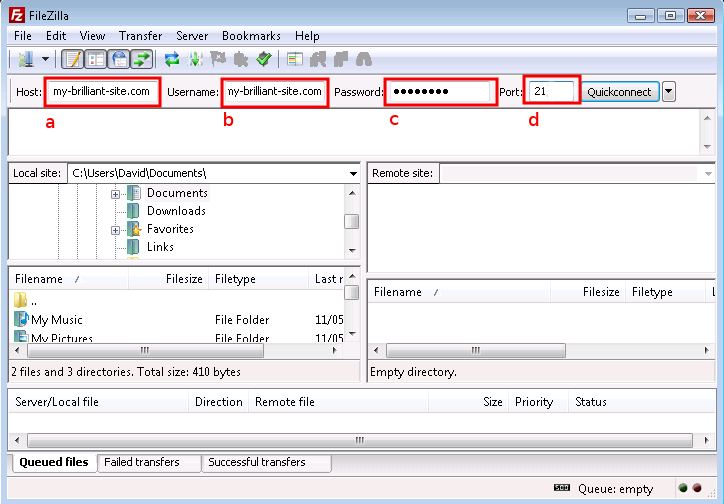Click the FileZilla title bar logo
This screenshot has height=504, width=724.
point(17,15)
